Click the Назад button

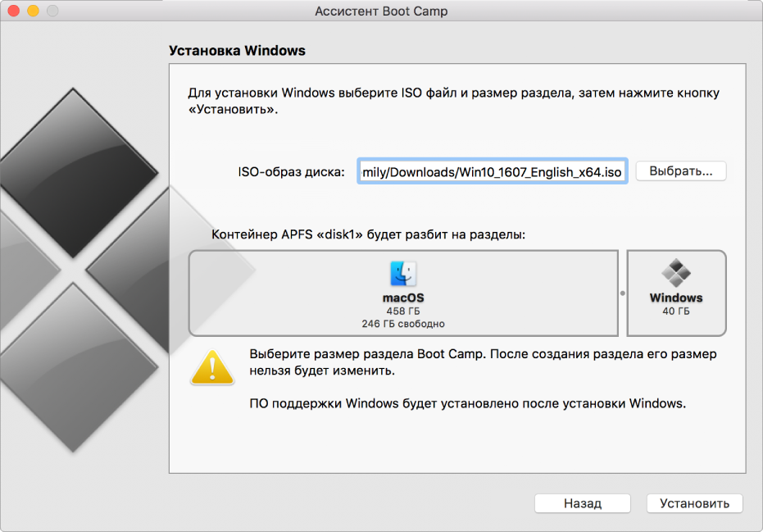click(583, 503)
